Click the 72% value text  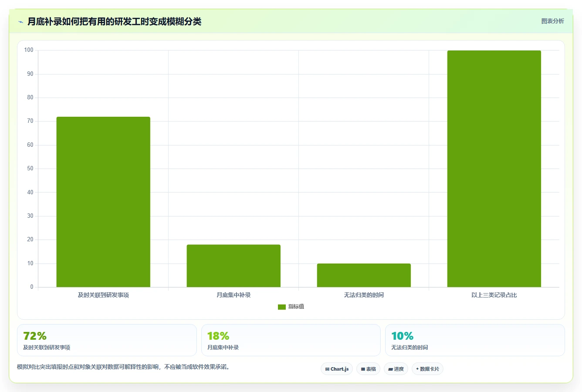[35, 336]
